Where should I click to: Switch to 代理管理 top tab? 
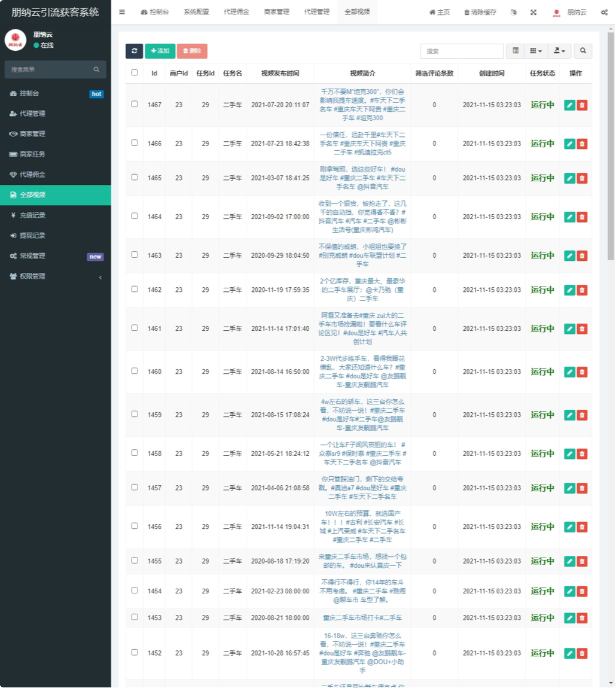[317, 12]
